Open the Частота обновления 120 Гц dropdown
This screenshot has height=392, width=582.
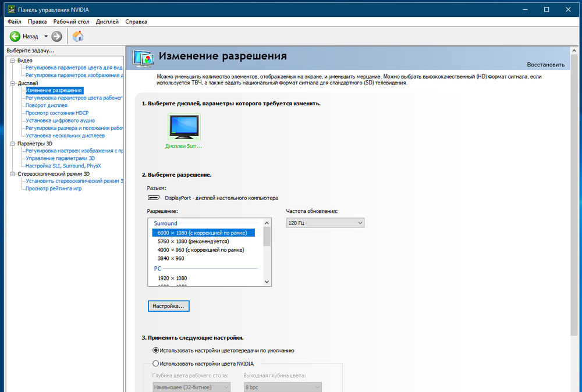click(325, 223)
